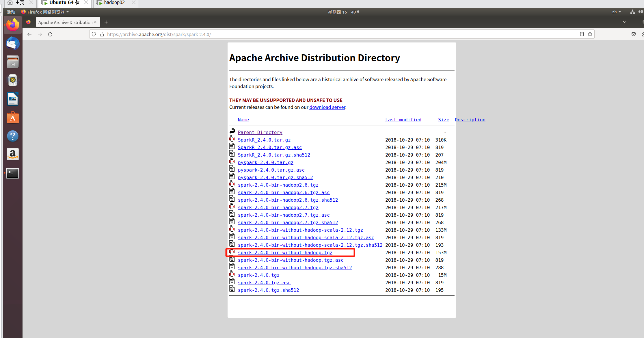This screenshot has width=644, height=338.
Task: Switch to the hadoop02 VM tab
Action: [114, 3]
